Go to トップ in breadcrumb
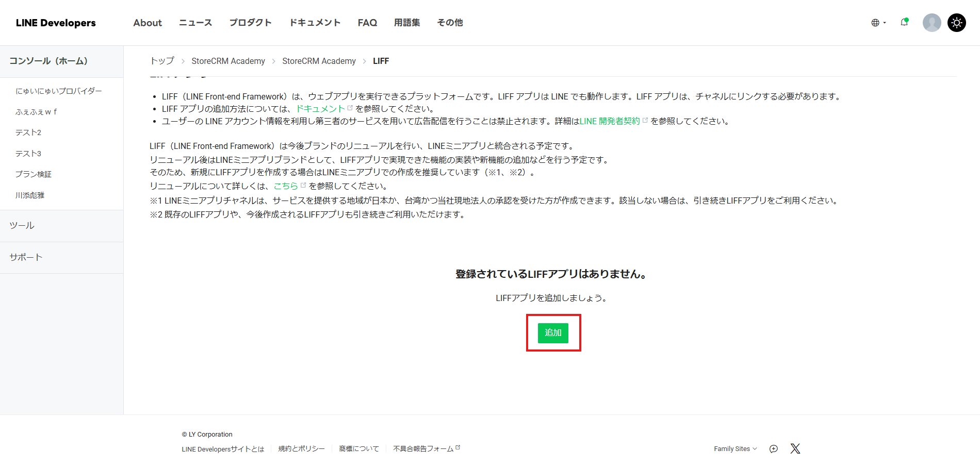 coord(162,61)
